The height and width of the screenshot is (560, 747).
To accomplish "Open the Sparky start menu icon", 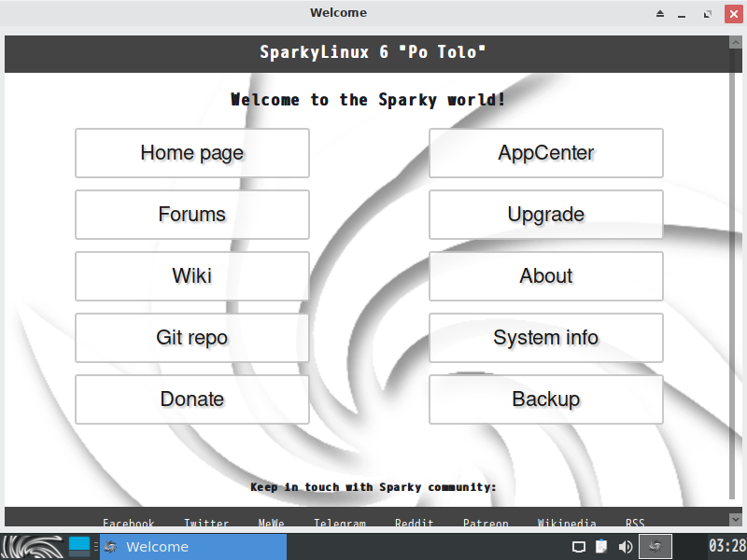I will pyautogui.click(x=33, y=547).
